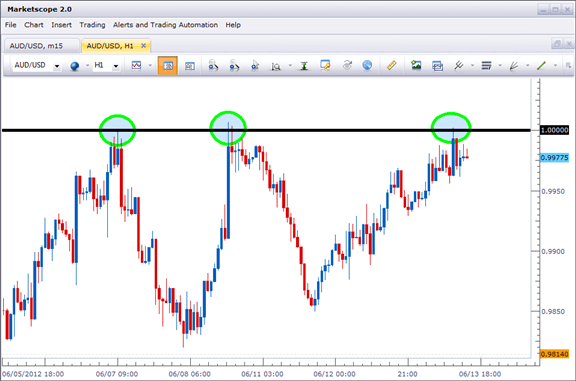Click the 0.9850 price axis label
This screenshot has width=576, height=381.
coord(553,312)
